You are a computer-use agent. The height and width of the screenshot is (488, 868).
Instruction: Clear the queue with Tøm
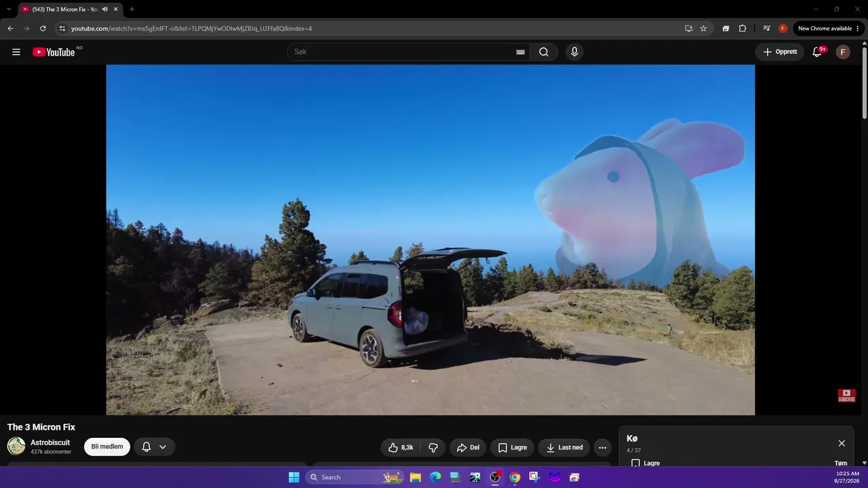click(x=841, y=464)
